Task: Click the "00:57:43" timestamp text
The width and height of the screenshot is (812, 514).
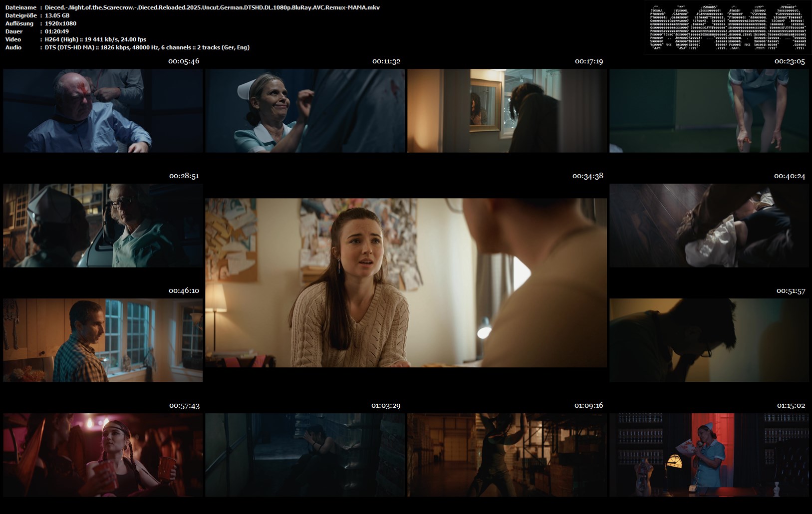Action: pos(184,406)
